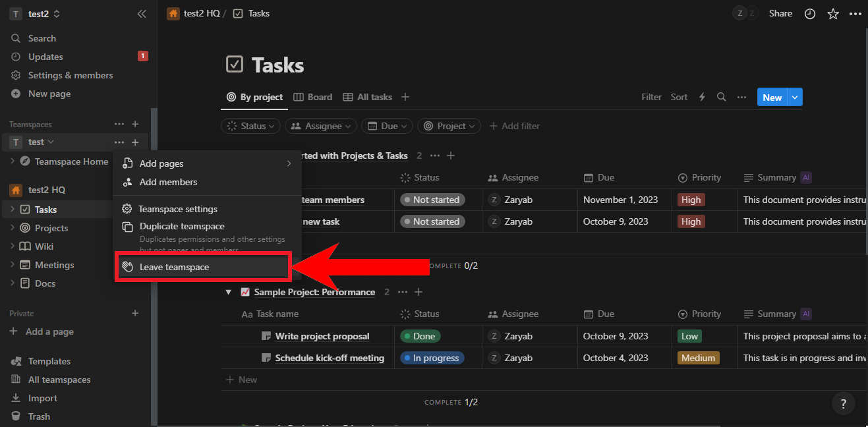Click Add filter in the filter bar
The height and width of the screenshot is (427, 868).
(x=514, y=126)
